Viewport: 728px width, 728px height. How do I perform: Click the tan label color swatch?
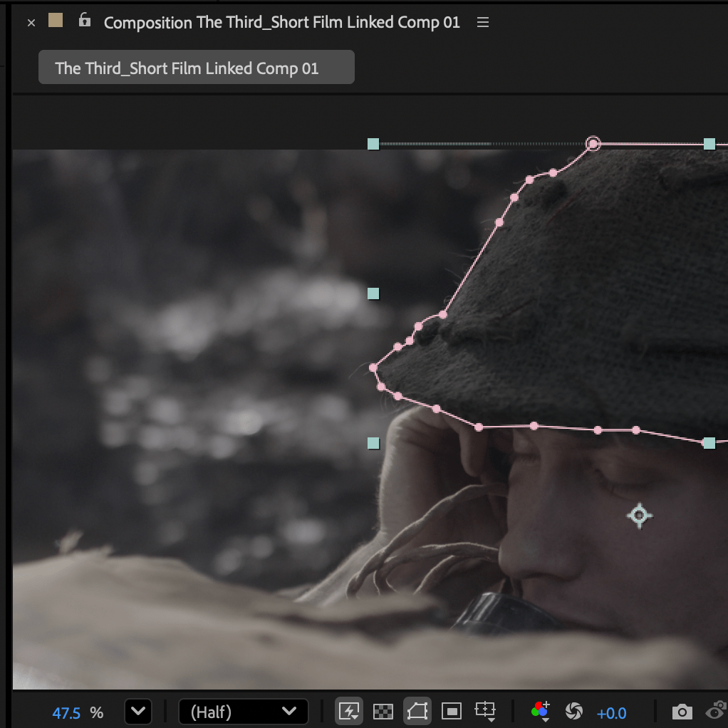tap(56, 21)
